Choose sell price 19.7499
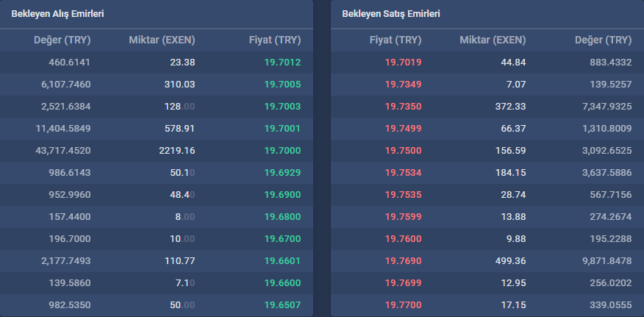Screen dimensions: 644x317 pyautogui.click(x=404, y=129)
